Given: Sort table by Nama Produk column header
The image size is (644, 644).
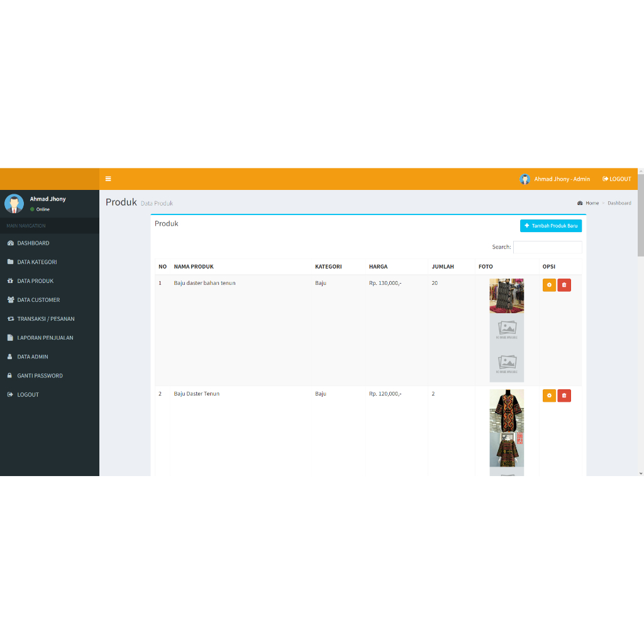Looking at the screenshot, I should coord(194,267).
